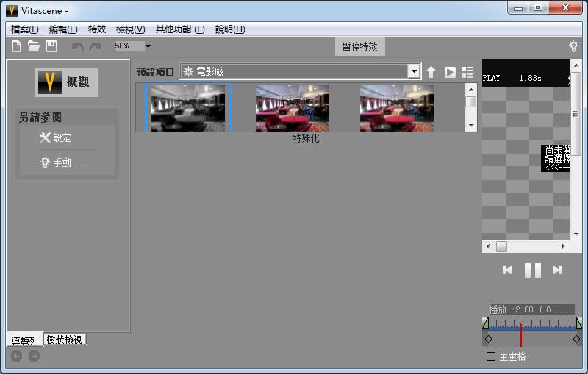Click the 預設項目 label
Viewport: 588px width, 374px height.
(155, 72)
